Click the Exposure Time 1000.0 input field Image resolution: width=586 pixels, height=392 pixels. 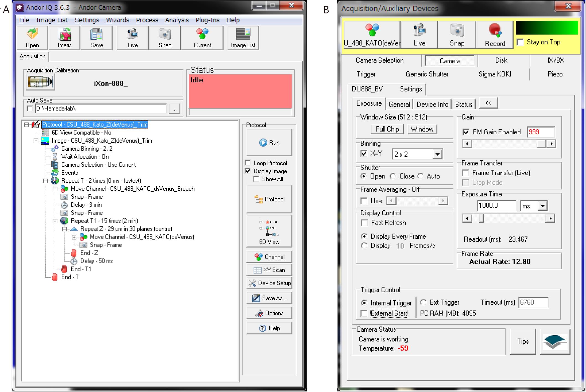[x=497, y=205]
